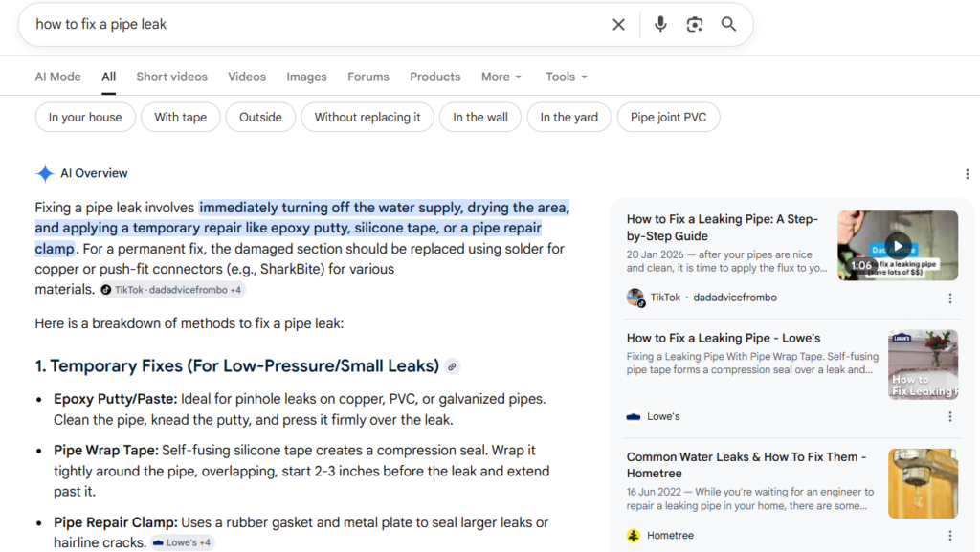Click the AI Overview sparkle icon
The image size is (980, 552).
[x=45, y=173]
